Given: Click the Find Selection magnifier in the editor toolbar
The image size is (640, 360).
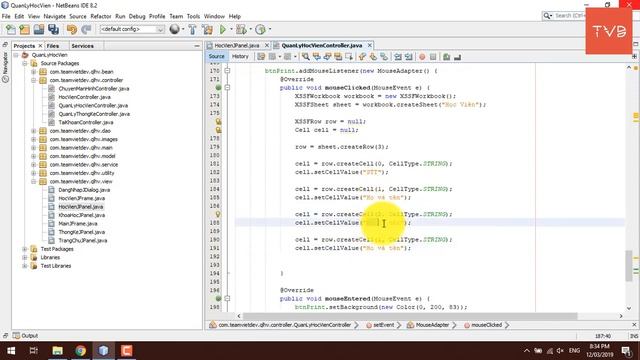Looking at the screenshot, I should (305, 57).
